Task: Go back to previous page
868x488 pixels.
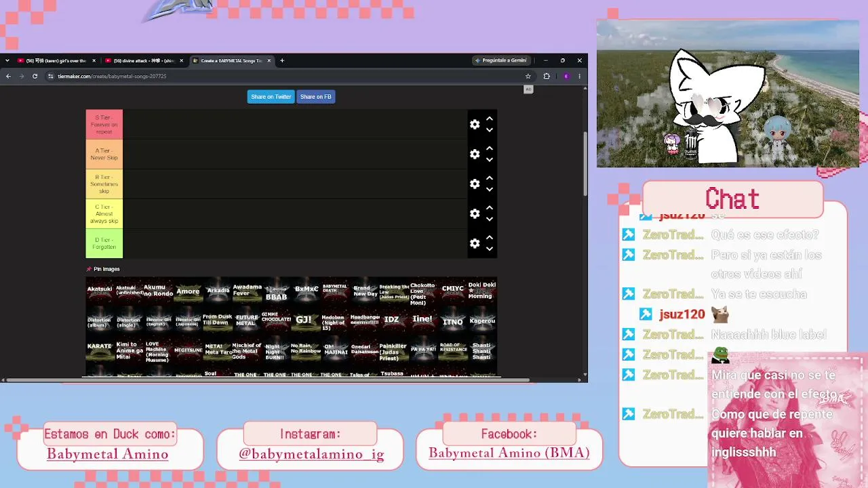Action: point(8,77)
